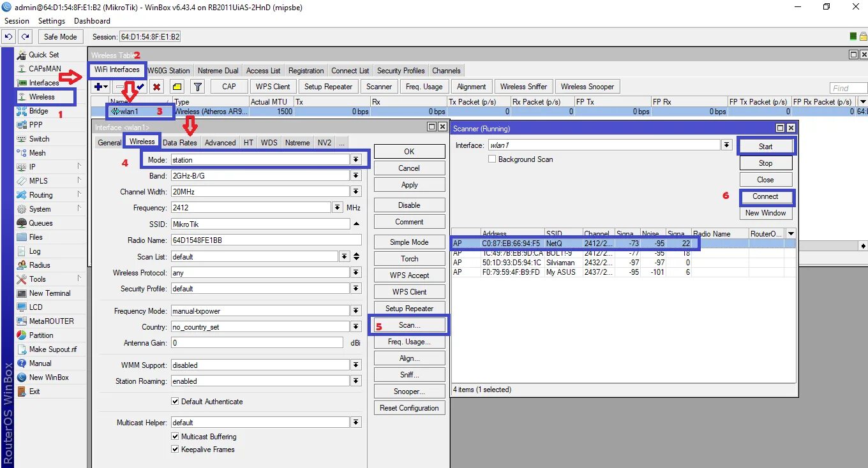Switch to the Security Profiles tab
This screenshot has width=868, height=468.
[401, 71]
